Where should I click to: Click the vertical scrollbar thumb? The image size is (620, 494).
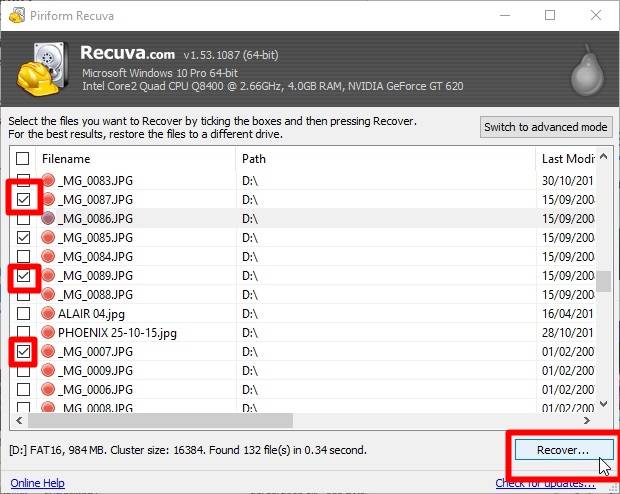(603, 281)
